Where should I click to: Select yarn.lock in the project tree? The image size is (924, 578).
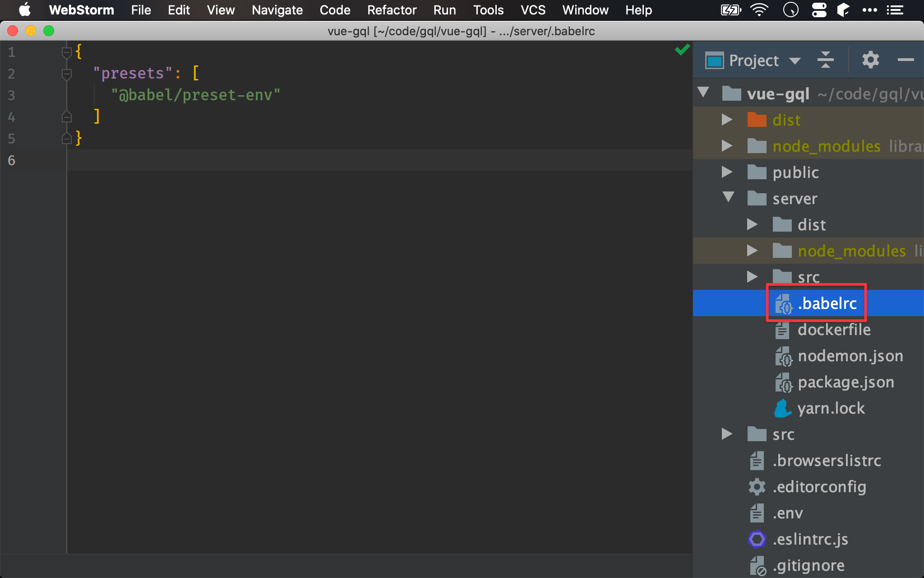click(x=831, y=408)
